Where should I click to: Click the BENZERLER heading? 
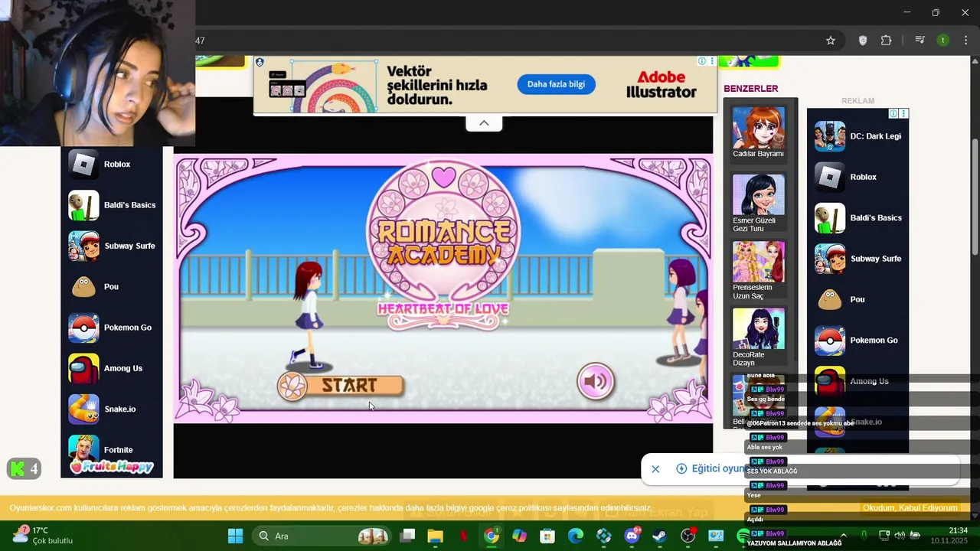pos(751,89)
